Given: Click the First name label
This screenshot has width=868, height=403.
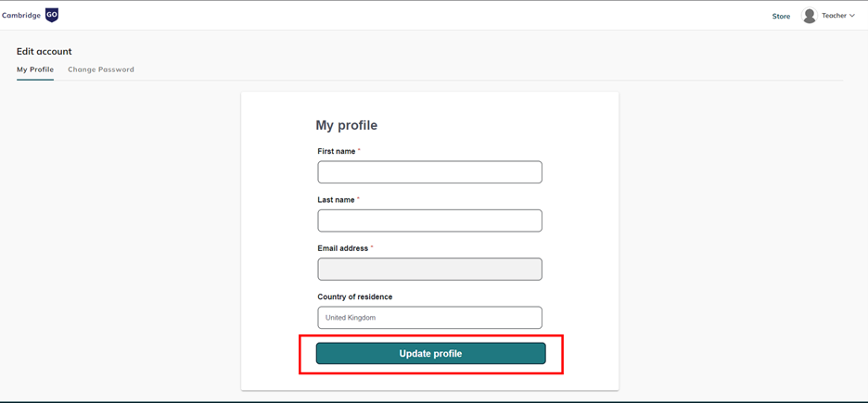Looking at the screenshot, I should pos(336,151).
